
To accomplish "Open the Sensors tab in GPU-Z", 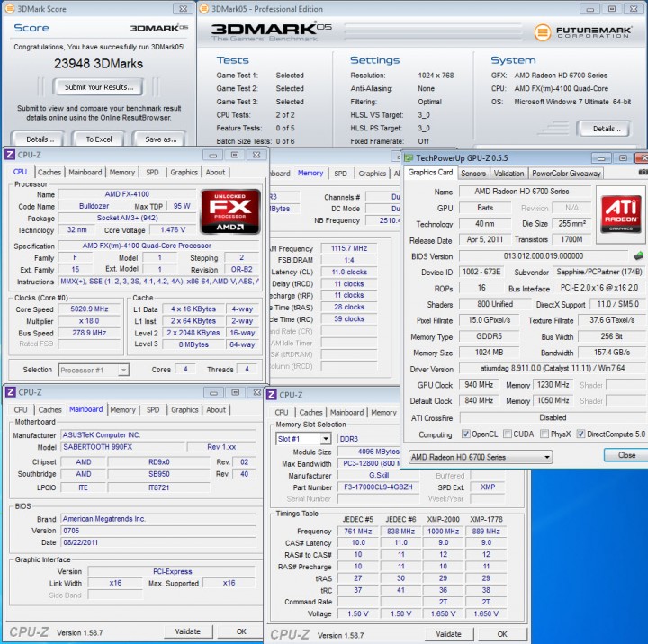I will click(x=473, y=174).
